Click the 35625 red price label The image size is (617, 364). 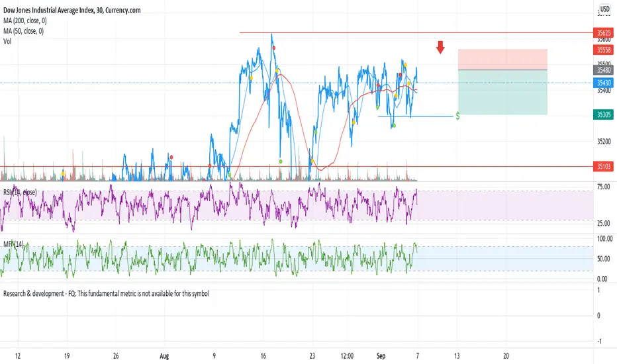point(604,32)
